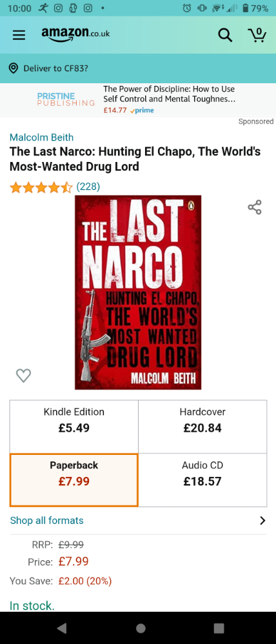Tap Android back navigation button

tap(62, 628)
